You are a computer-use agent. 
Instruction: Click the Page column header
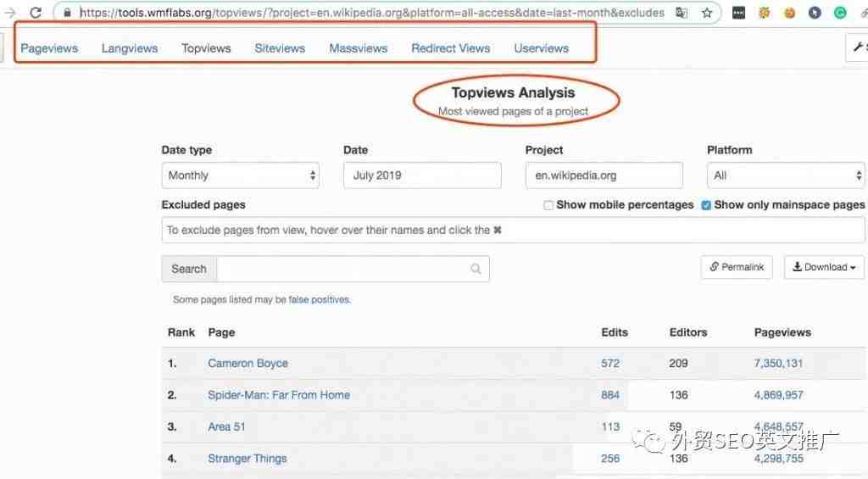221,332
